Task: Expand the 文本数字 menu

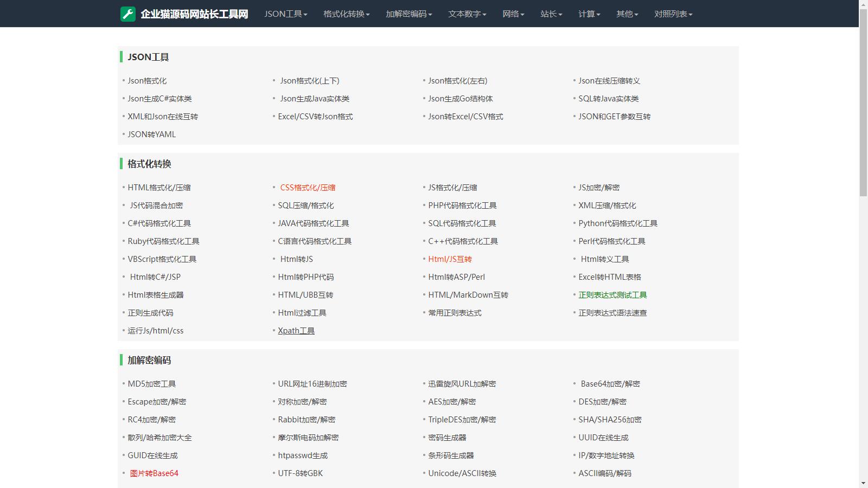Action: [x=467, y=14]
